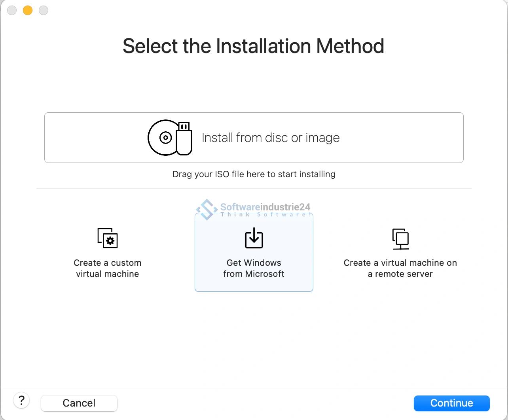Select 'Install from disc or image' label
The height and width of the screenshot is (420, 508).
(x=271, y=138)
